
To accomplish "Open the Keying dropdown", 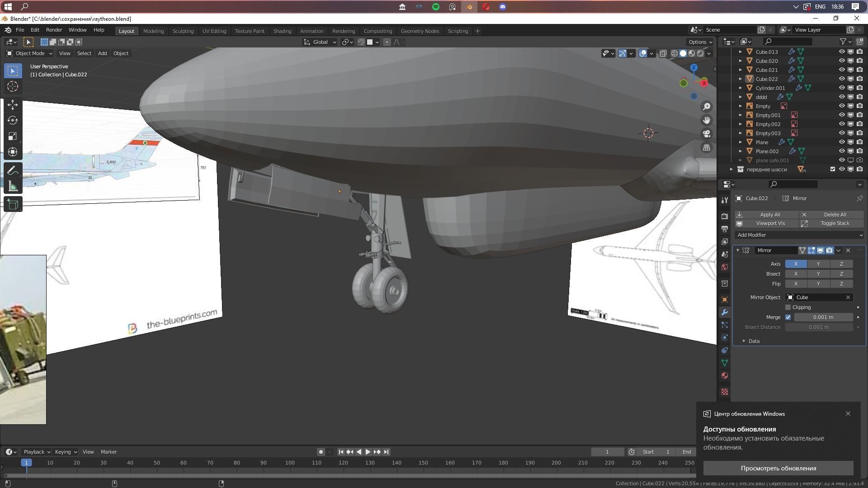I will (x=66, y=452).
